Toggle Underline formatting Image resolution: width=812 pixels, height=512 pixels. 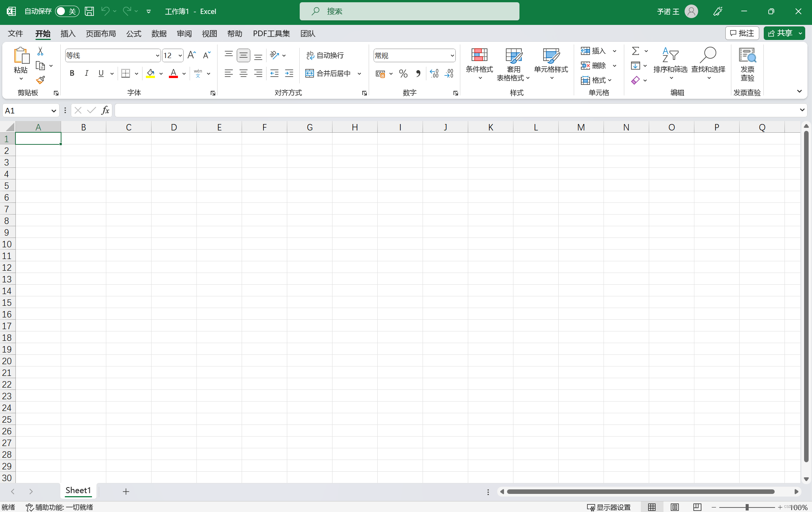(101, 73)
